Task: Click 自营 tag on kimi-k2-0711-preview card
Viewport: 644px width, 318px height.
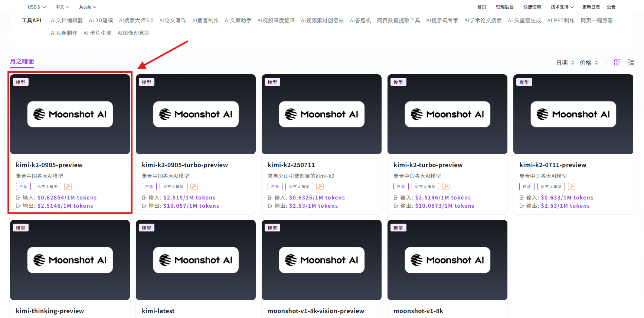Action: (x=527, y=186)
